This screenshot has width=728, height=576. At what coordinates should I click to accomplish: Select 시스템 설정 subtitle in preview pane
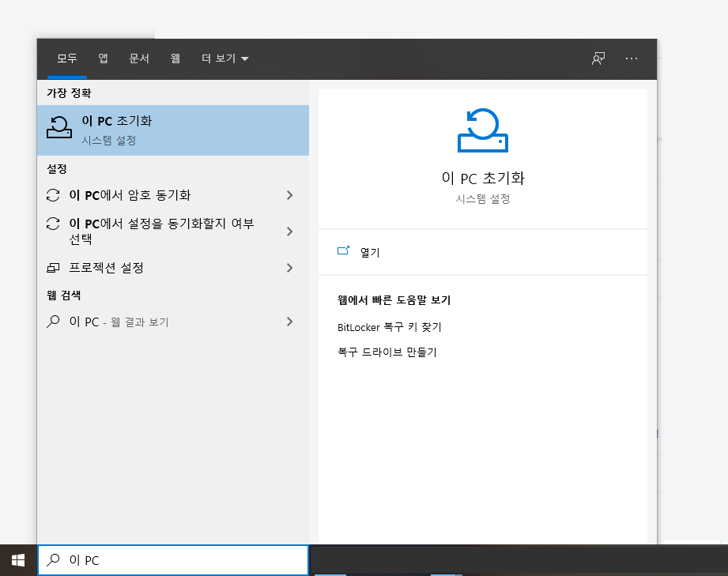pos(483,199)
